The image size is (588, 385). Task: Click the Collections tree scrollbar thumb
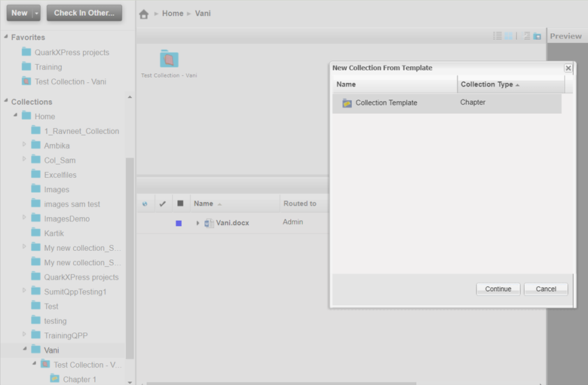(130, 258)
